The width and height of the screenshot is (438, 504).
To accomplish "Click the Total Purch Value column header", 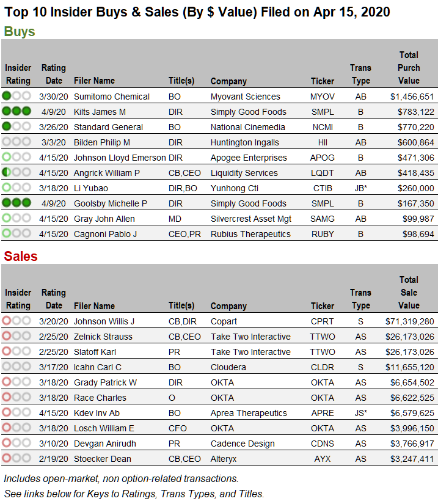I will coord(409,67).
